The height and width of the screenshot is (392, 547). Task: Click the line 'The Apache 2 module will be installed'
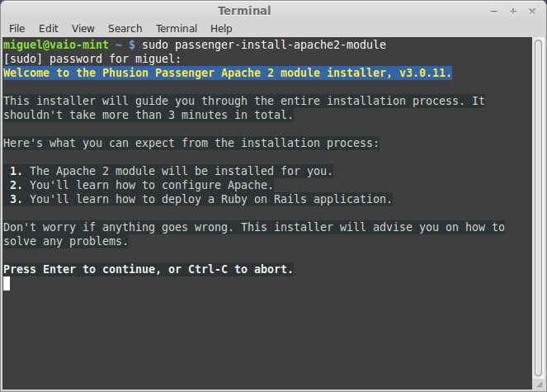tap(172, 171)
